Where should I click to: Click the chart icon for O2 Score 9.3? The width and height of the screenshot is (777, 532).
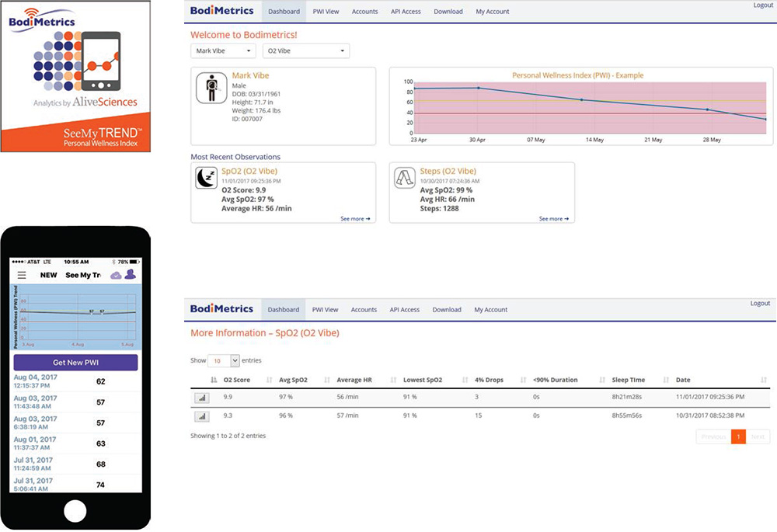(201, 416)
